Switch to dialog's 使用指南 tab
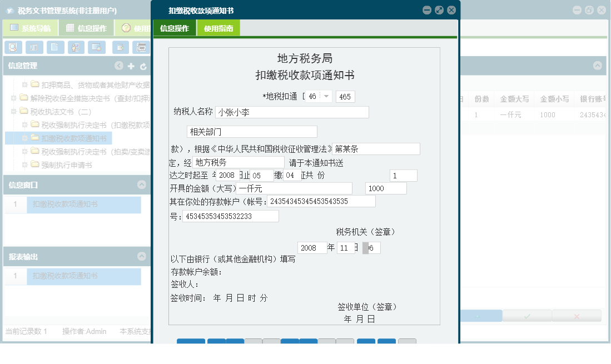The image size is (611, 364). pyautogui.click(x=218, y=28)
